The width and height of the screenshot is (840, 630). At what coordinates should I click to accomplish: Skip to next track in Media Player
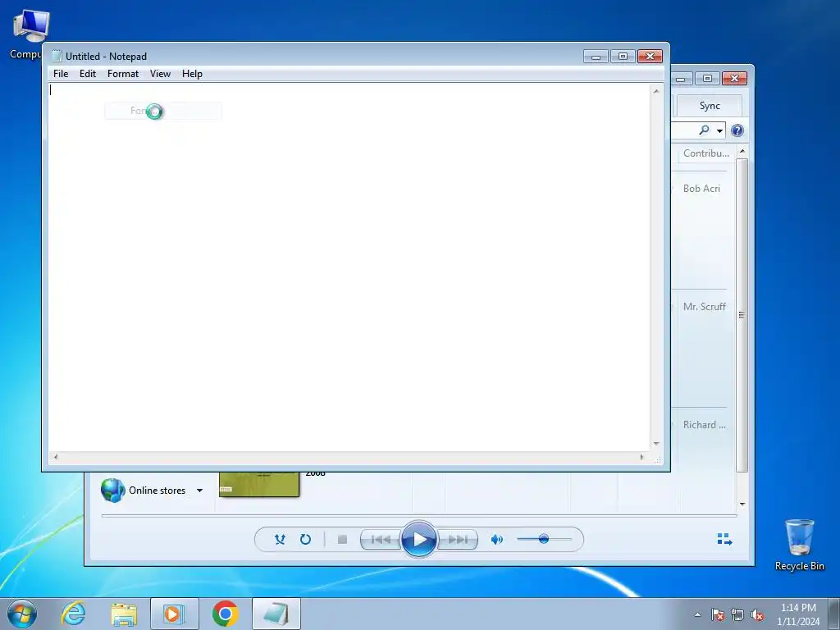(457, 540)
